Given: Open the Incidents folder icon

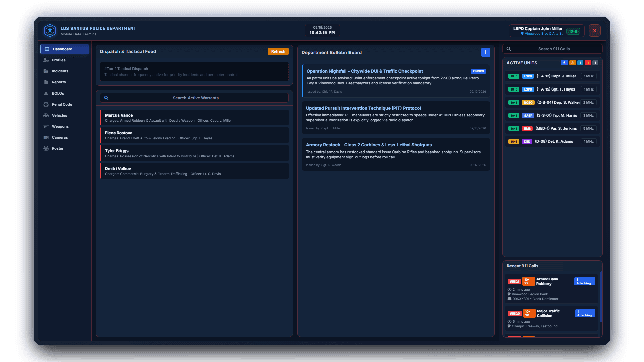Looking at the screenshot, I should tap(46, 71).
